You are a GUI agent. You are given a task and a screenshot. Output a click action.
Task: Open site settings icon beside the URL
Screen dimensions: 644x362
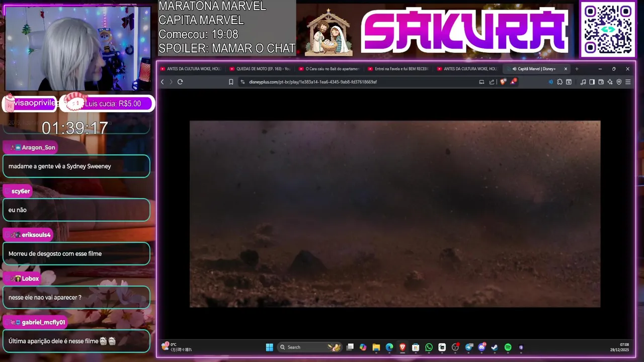point(243,82)
